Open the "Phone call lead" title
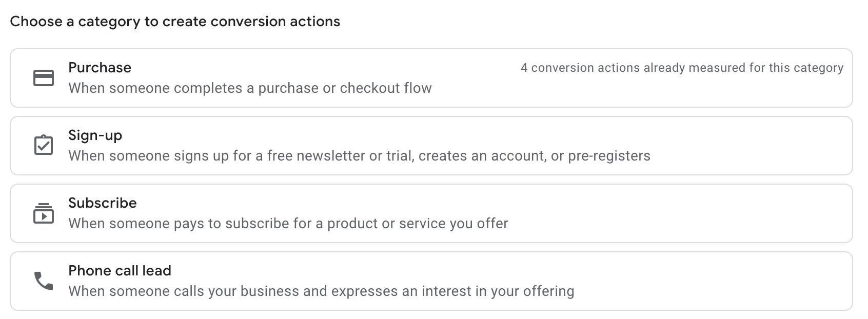Viewport: 868px width, 319px height. click(x=120, y=271)
